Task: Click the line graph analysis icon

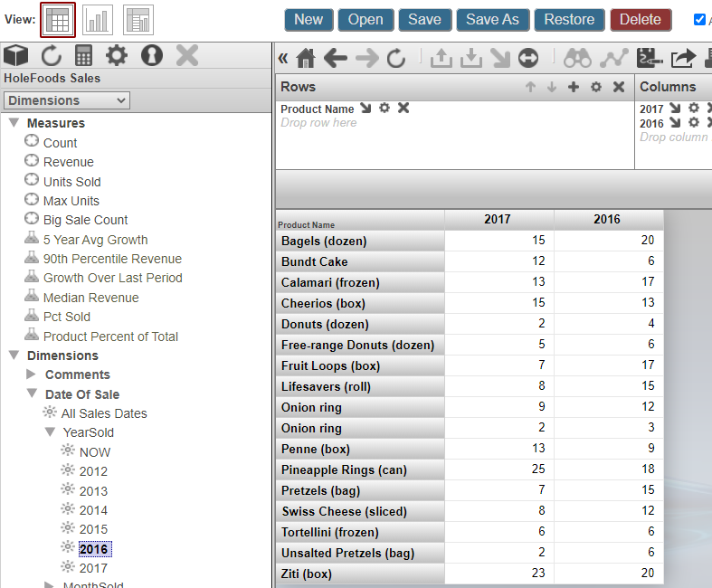Action: 614,58
